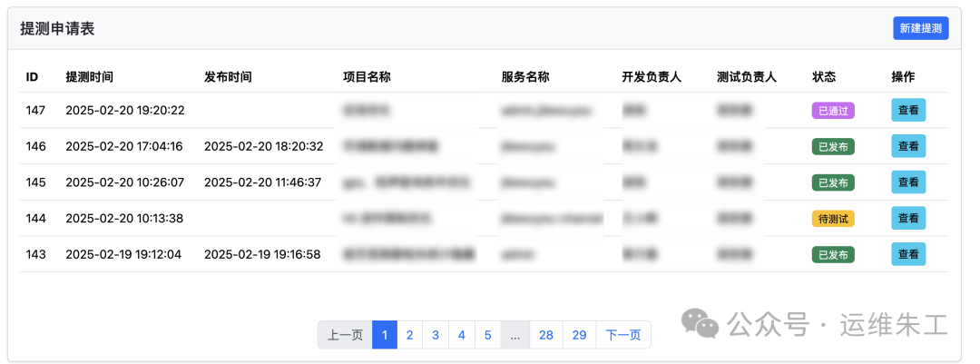
Task: Switch to page 5
Action: click(487, 335)
